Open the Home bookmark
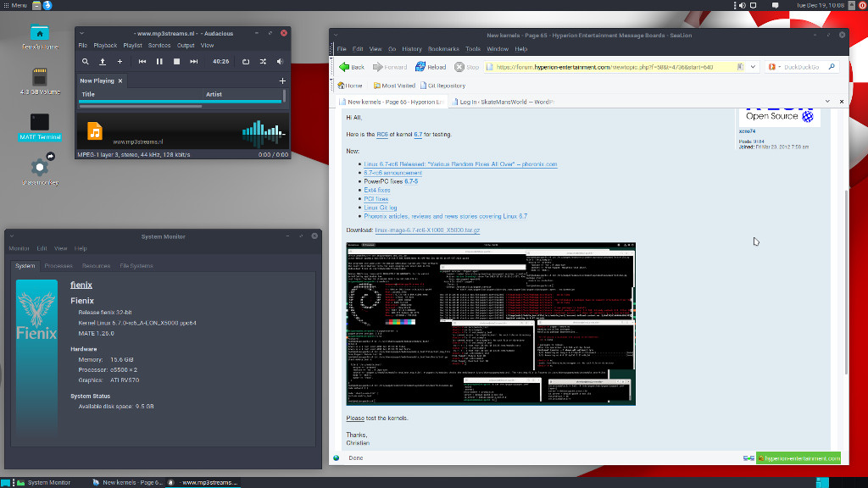 [x=350, y=86]
